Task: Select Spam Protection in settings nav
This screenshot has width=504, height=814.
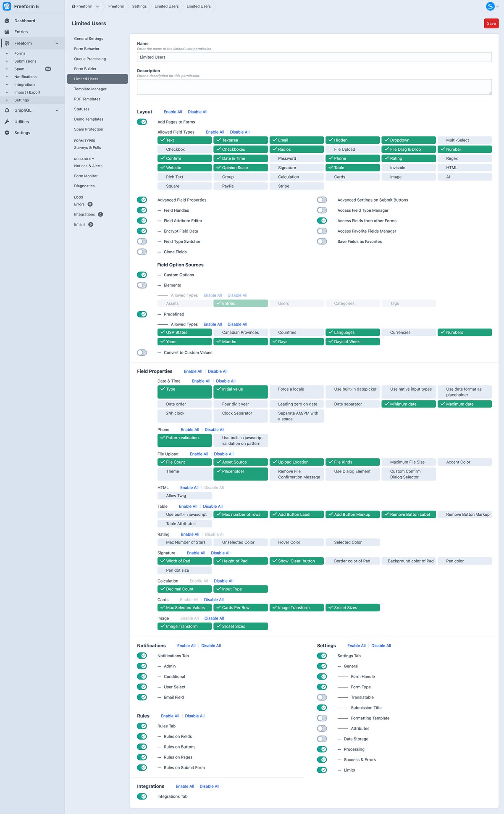Action: pyautogui.click(x=89, y=129)
